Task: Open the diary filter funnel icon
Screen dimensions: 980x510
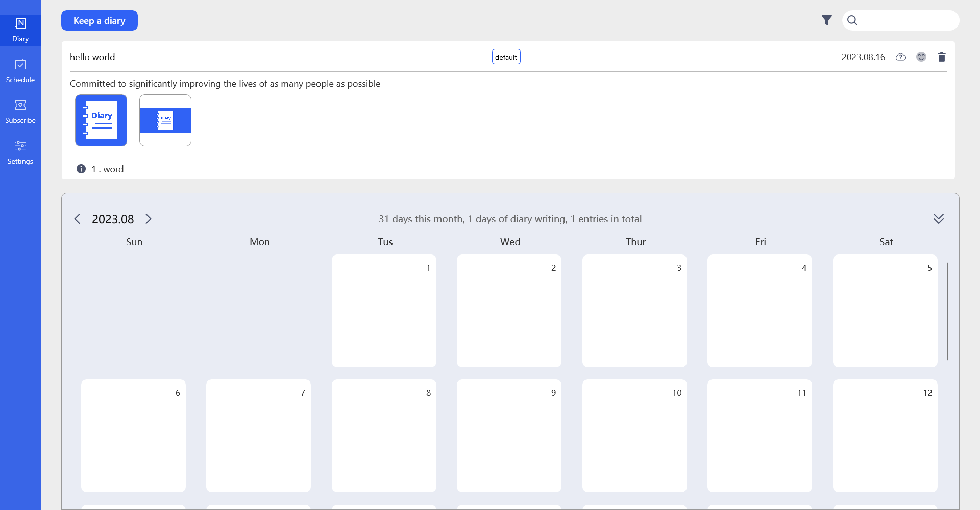Action: click(x=827, y=20)
